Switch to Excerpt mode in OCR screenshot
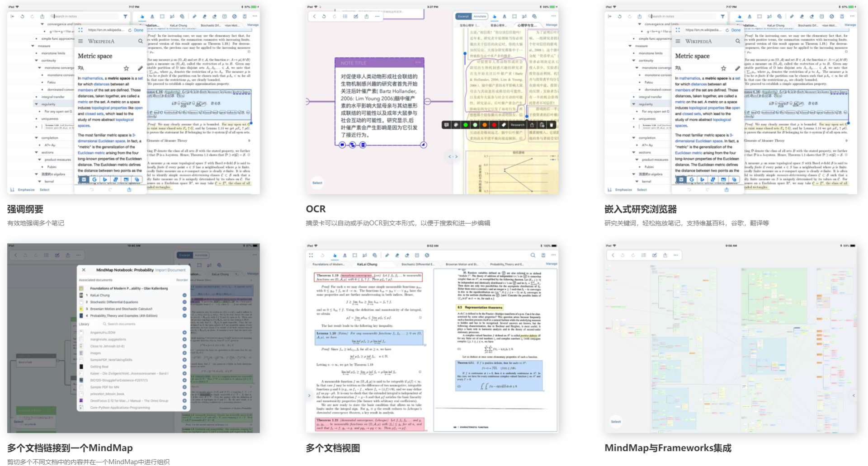868x466 pixels. (463, 16)
